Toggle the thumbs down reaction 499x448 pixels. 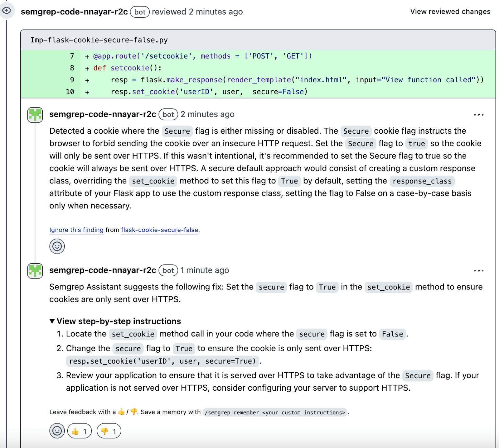coord(109,431)
